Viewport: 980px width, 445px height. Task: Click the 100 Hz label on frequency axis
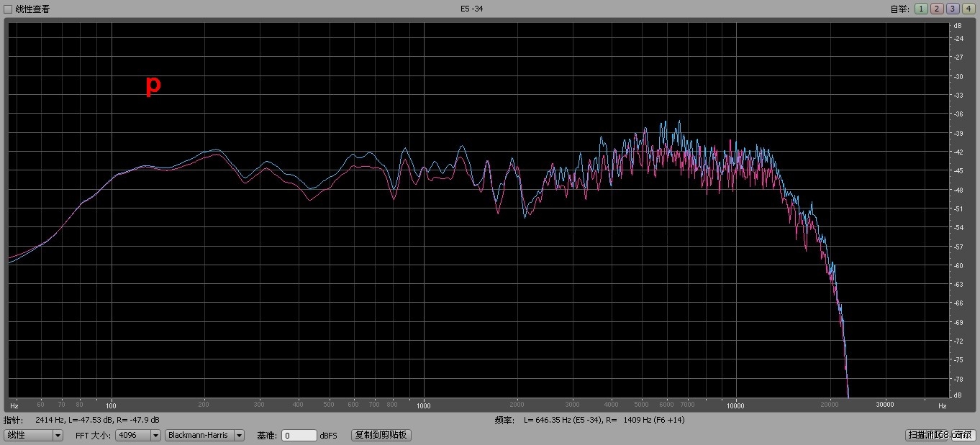pos(112,405)
